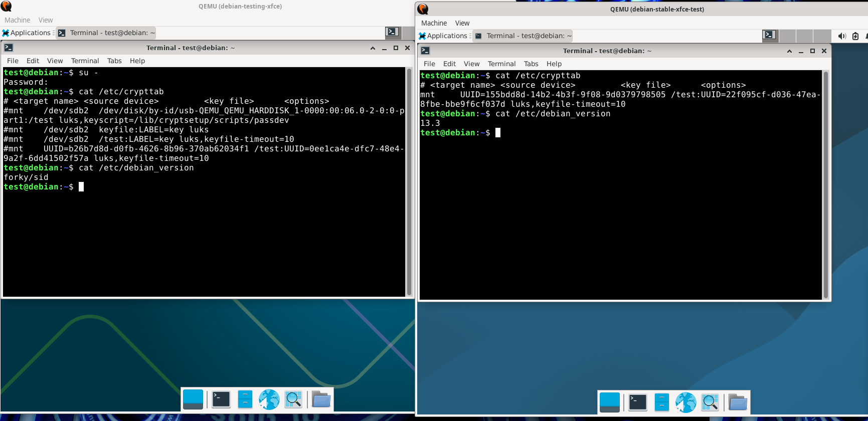Screen dimensions: 868x421
Task: Open the home folder icon in the debian-stable dock
Action: (x=738, y=402)
